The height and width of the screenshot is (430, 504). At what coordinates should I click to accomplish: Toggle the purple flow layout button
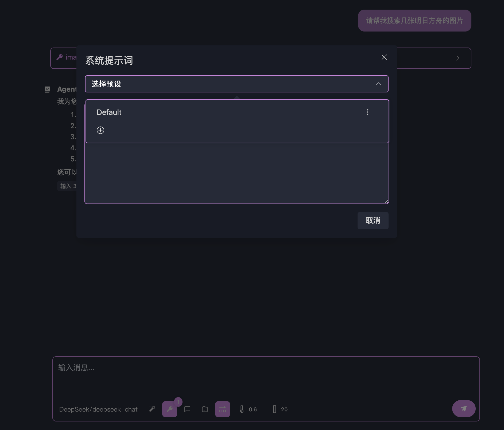click(222, 409)
